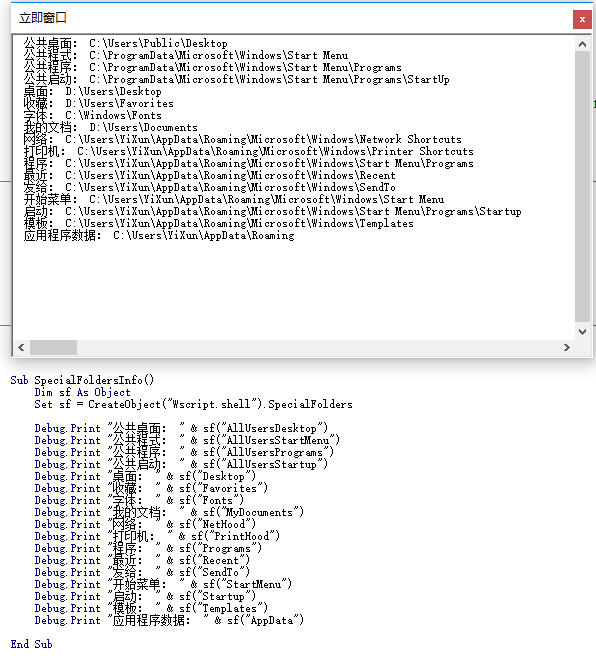Place cursor on the 公共桌面 Public\Desktop output line
This screenshot has width=596, height=667.
pos(125,43)
